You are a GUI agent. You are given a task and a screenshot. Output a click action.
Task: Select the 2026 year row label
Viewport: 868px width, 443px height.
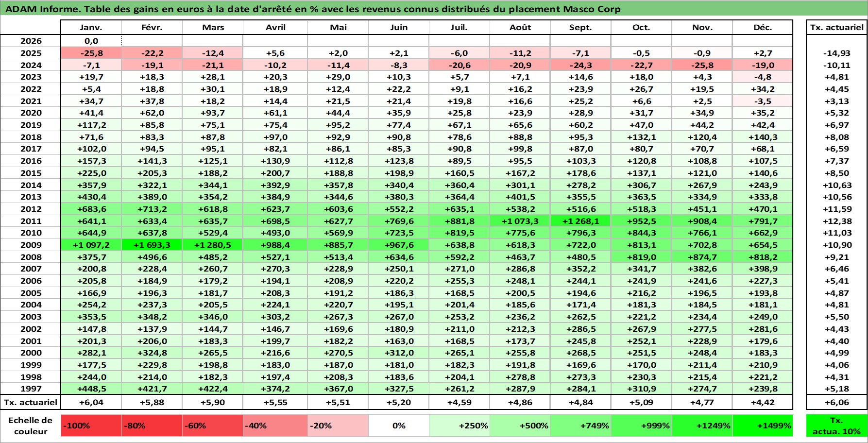31,41
